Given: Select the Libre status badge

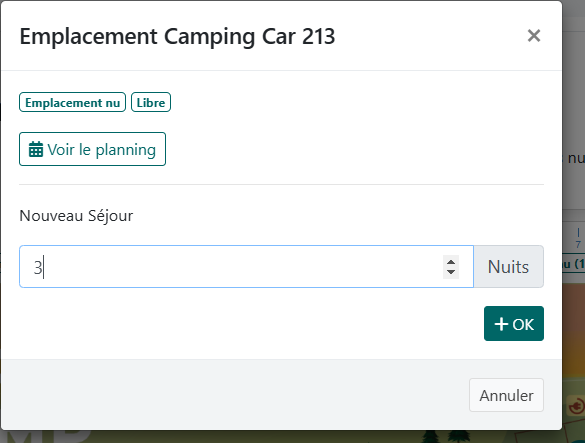Looking at the screenshot, I should pos(151,102).
